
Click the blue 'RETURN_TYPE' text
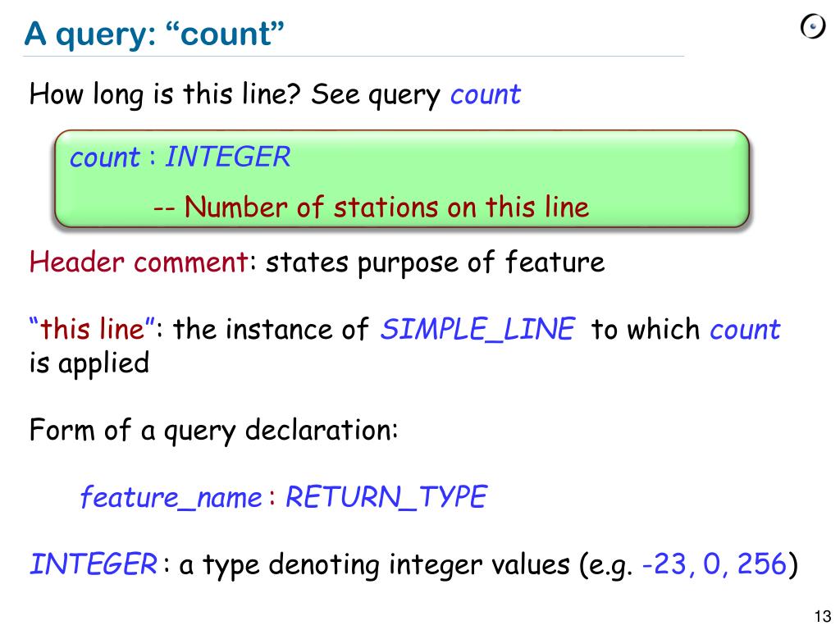386,497
